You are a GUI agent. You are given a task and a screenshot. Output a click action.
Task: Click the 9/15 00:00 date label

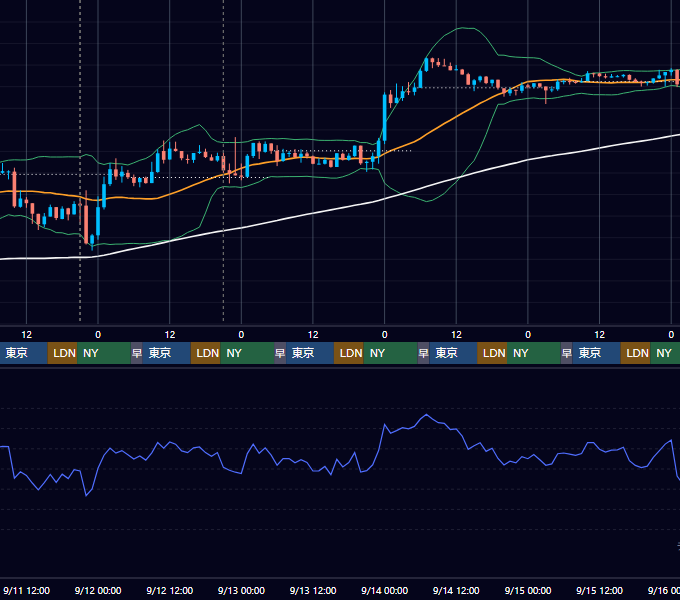(528, 590)
